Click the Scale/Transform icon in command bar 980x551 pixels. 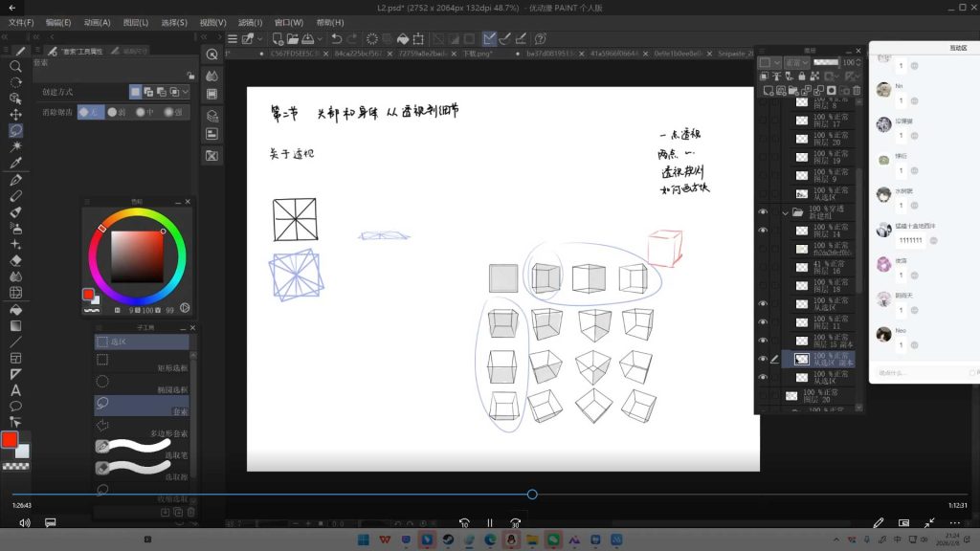click(418, 38)
